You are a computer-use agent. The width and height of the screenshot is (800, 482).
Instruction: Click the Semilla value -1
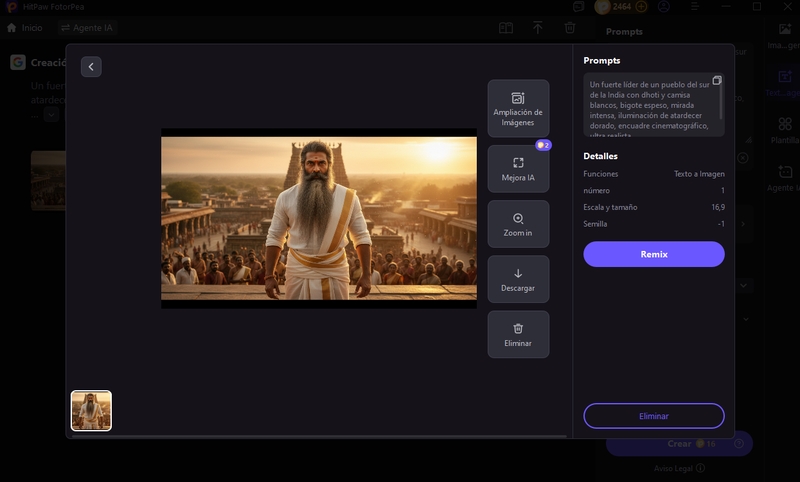click(x=721, y=224)
